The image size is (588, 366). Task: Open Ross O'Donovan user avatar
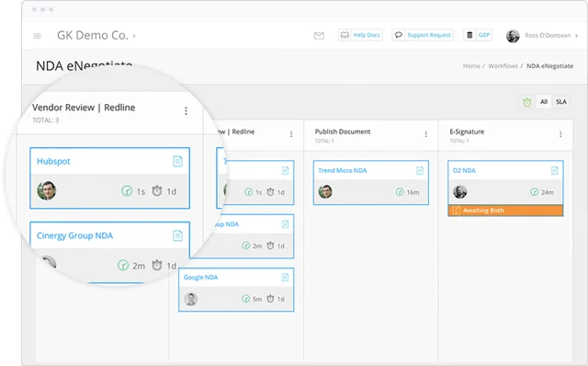[x=513, y=36]
